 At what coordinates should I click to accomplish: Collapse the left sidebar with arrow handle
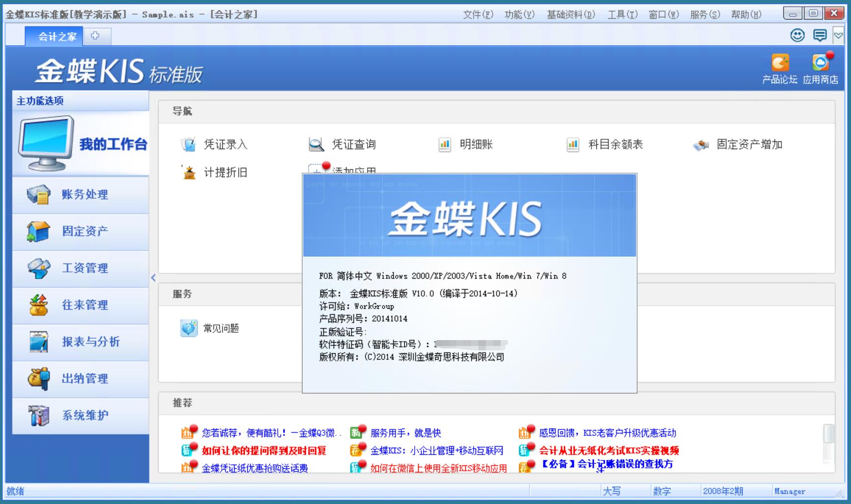click(x=153, y=278)
